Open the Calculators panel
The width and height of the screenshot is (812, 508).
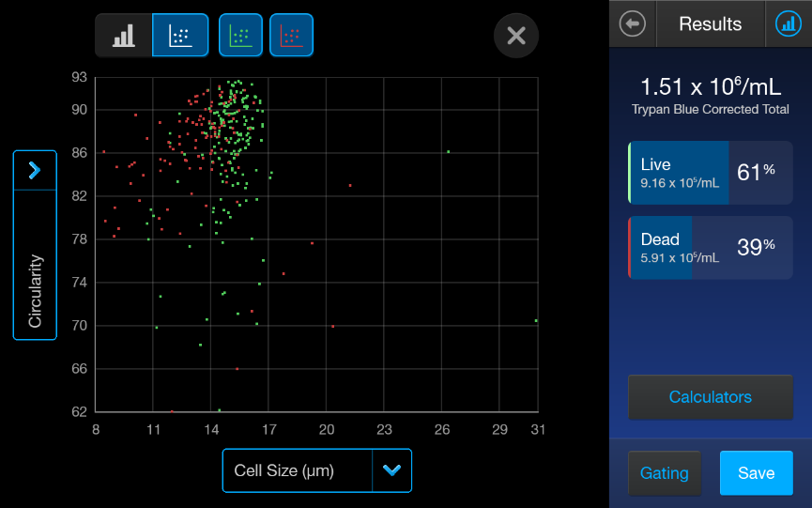point(710,397)
